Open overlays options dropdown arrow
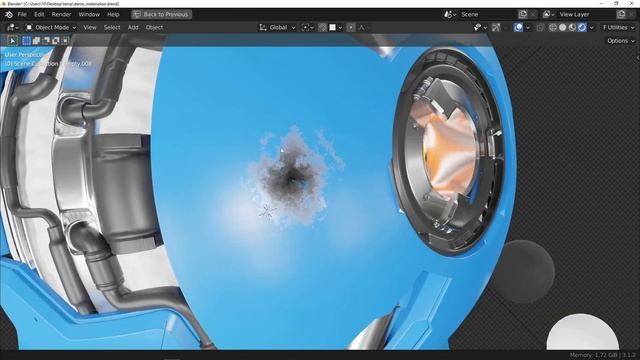This screenshot has height=360, width=640. (528, 27)
